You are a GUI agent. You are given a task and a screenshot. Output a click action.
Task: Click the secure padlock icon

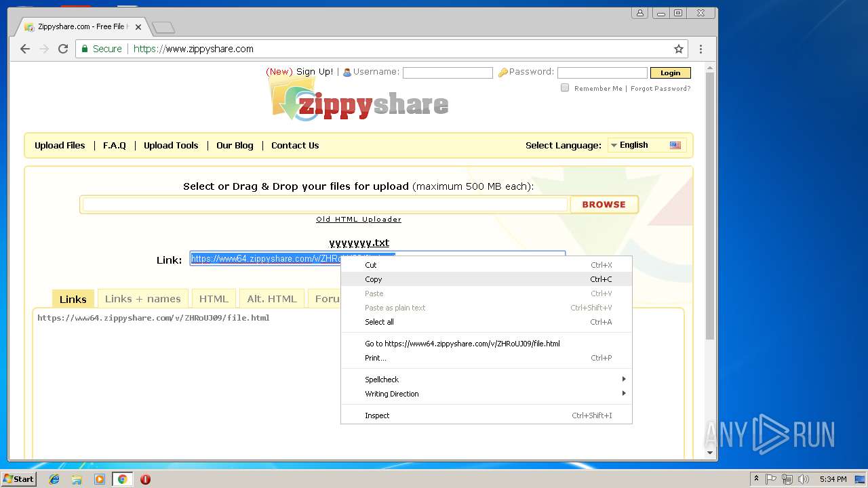point(85,49)
